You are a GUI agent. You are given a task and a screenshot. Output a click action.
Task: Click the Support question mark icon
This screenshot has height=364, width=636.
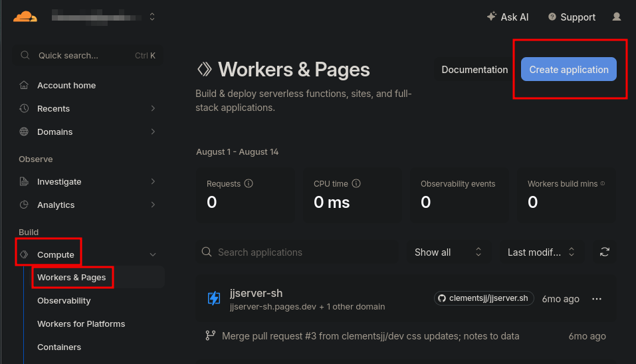552,17
